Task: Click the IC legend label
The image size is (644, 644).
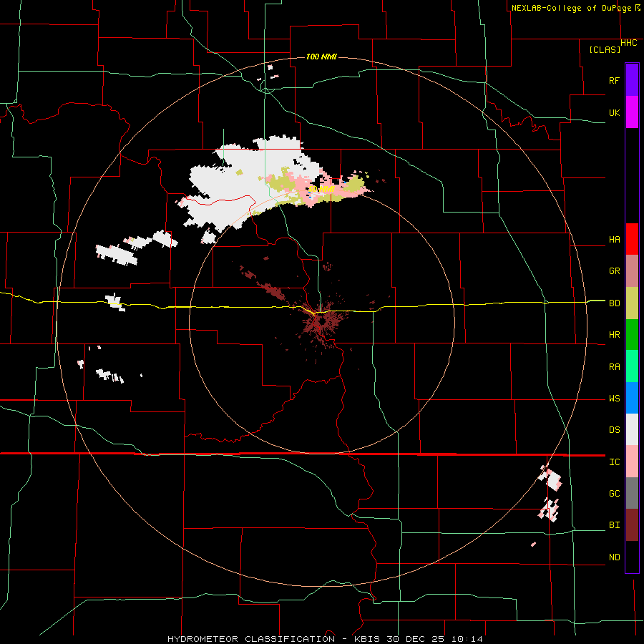Action: point(614,462)
